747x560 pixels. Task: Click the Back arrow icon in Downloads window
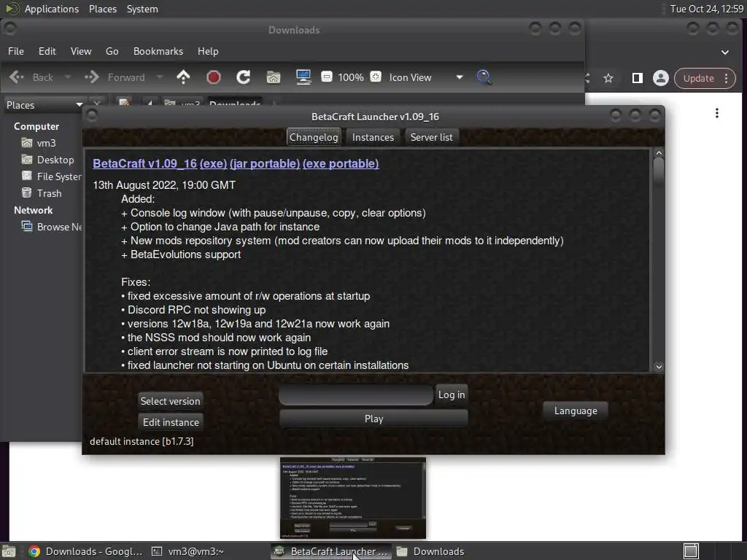pos(17,77)
